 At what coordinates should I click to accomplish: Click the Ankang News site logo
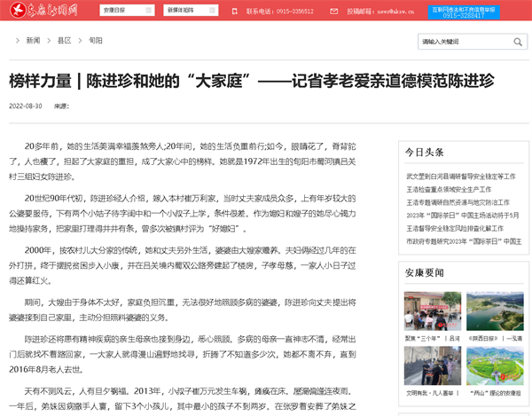click(45, 11)
